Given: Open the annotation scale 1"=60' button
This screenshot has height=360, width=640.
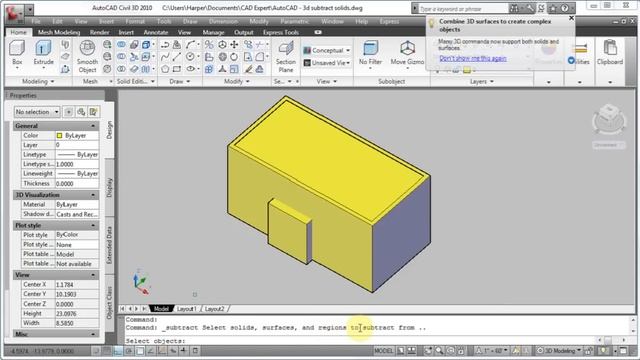Looking at the screenshot, I should (491, 351).
